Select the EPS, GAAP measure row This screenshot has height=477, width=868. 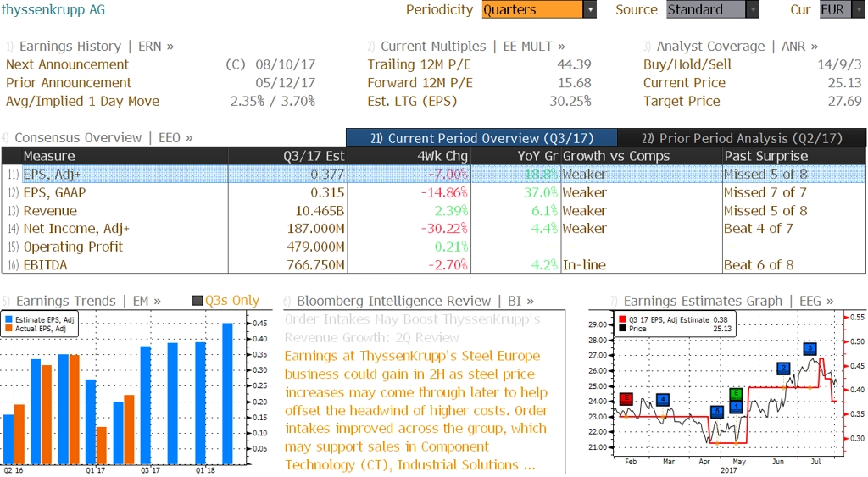tap(433, 192)
